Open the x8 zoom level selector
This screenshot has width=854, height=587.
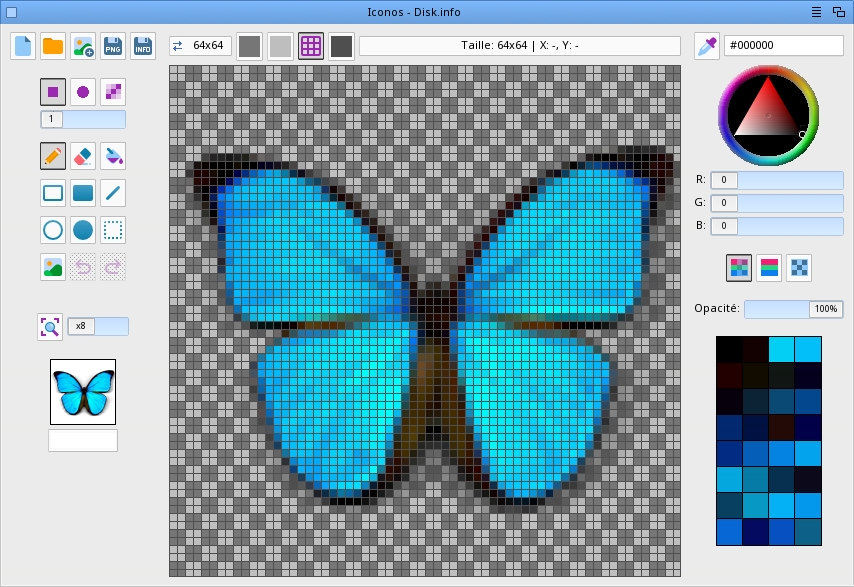(x=98, y=326)
